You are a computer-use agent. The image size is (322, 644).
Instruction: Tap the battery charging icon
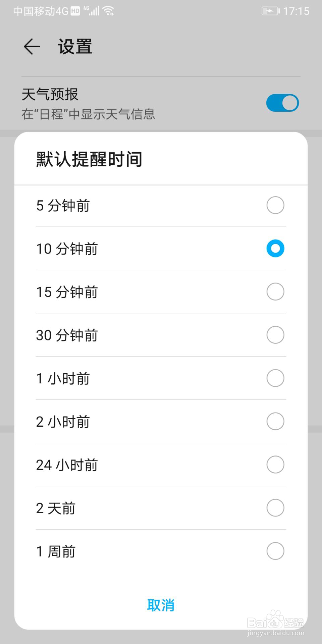click(x=270, y=11)
